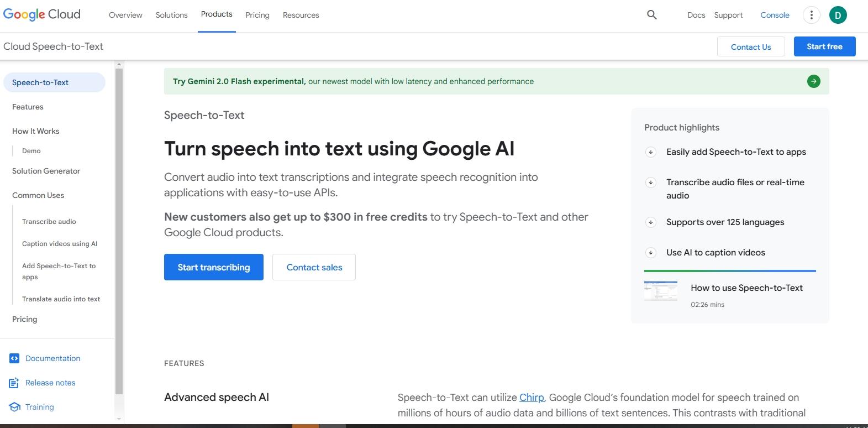Click the Contact sales button

point(314,267)
